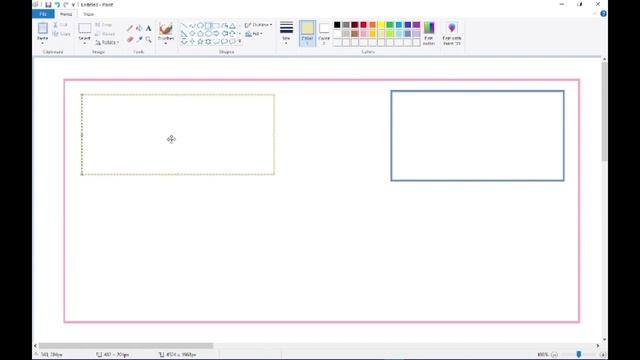Click the zoom in plus button

[603, 355]
